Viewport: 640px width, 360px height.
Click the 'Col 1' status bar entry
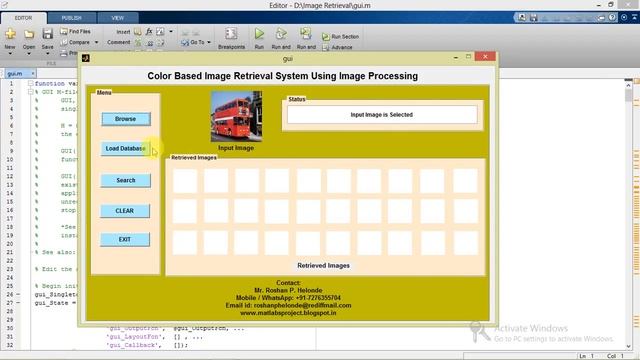[x=615, y=356]
